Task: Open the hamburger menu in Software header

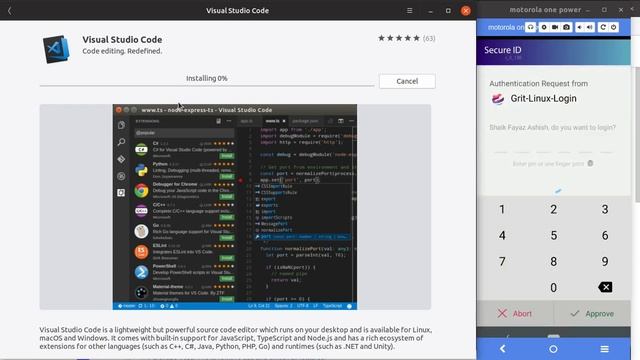Action: 409,11
